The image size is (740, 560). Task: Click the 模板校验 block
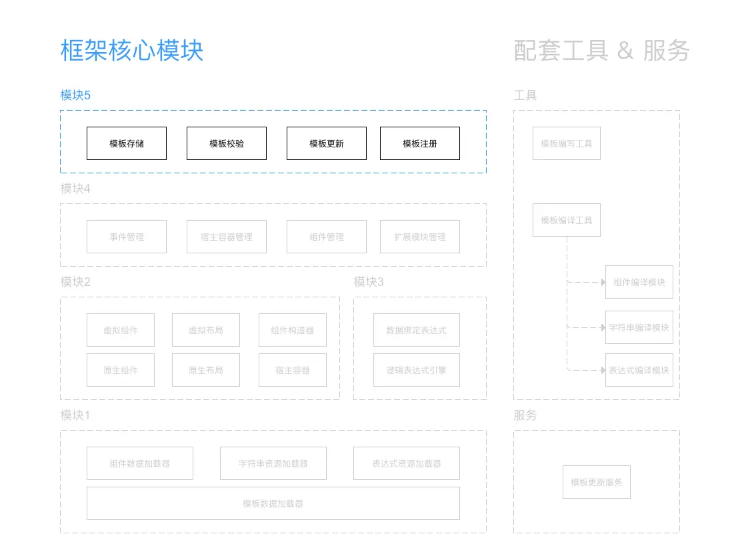pyautogui.click(x=227, y=143)
